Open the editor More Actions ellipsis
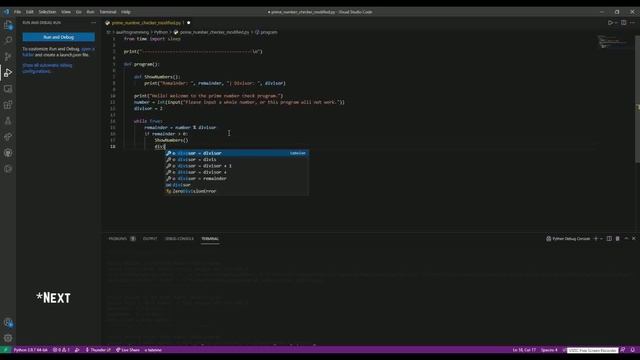640x360 pixels. [632, 23]
